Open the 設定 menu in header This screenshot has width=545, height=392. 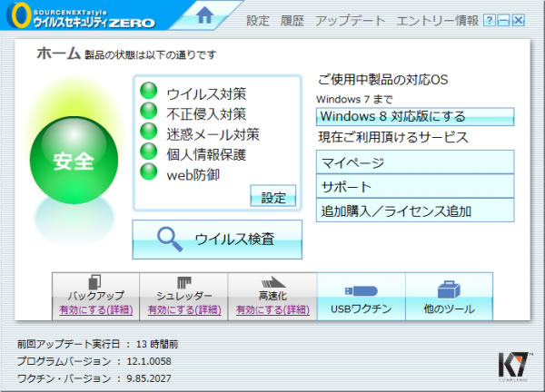click(258, 21)
